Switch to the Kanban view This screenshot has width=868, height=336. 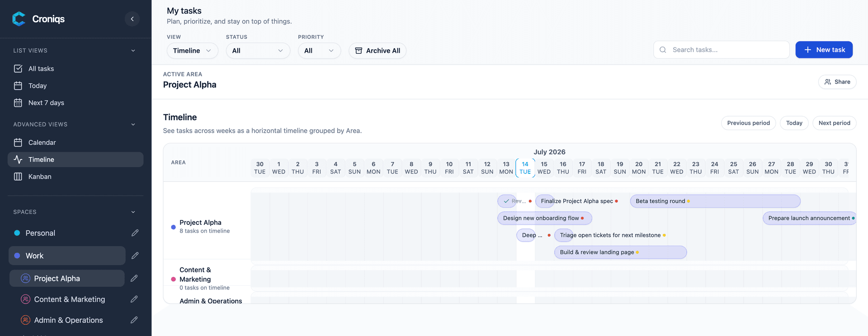75,177
